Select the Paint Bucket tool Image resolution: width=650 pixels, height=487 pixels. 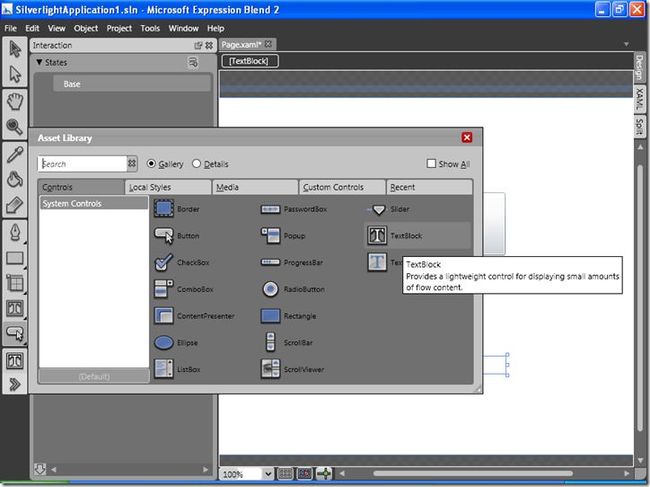point(15,179)
